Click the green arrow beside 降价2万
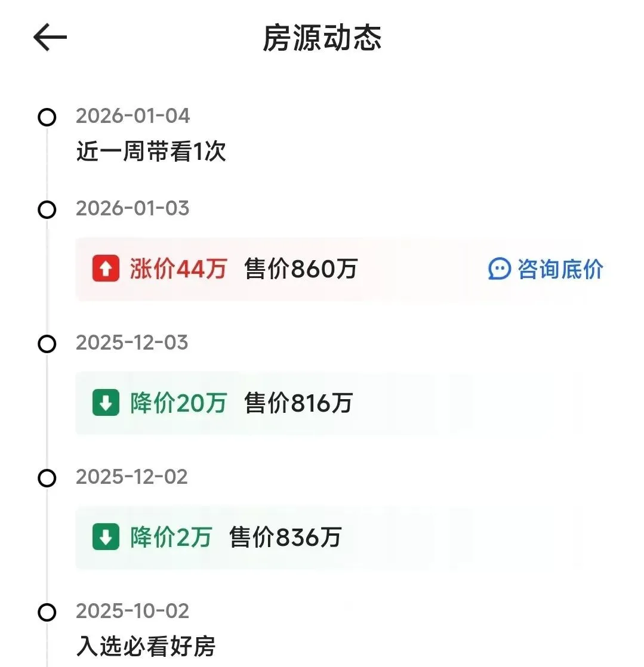Screen dimensions: 644x667 point(106,538)
